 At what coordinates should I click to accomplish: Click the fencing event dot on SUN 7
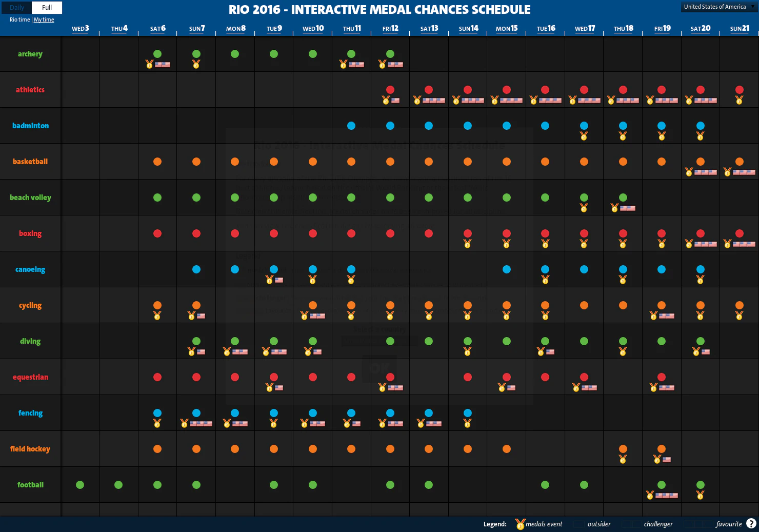click(x=196, y=413)
